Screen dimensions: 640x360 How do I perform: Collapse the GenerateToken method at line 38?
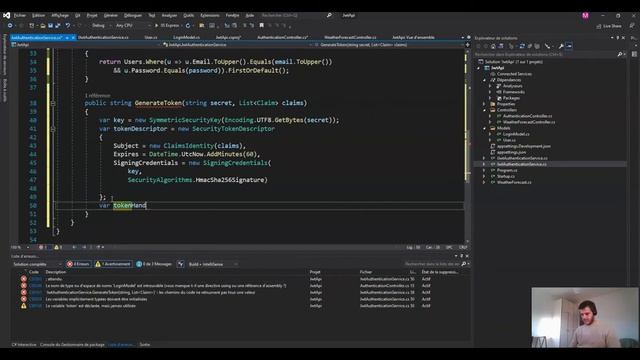[x=53, y=103]
